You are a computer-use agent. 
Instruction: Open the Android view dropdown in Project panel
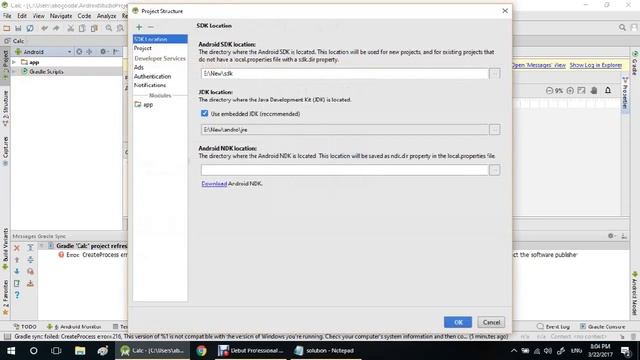pos(43,52)
